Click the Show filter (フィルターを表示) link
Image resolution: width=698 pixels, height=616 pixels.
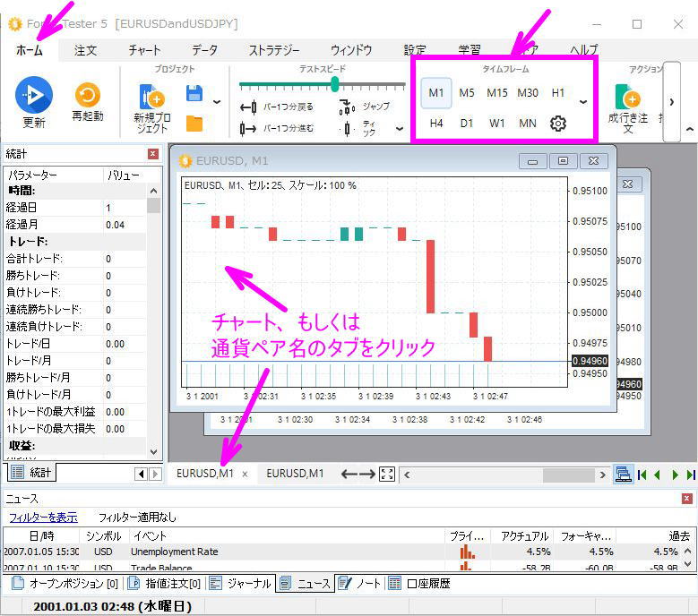(43, 518)
